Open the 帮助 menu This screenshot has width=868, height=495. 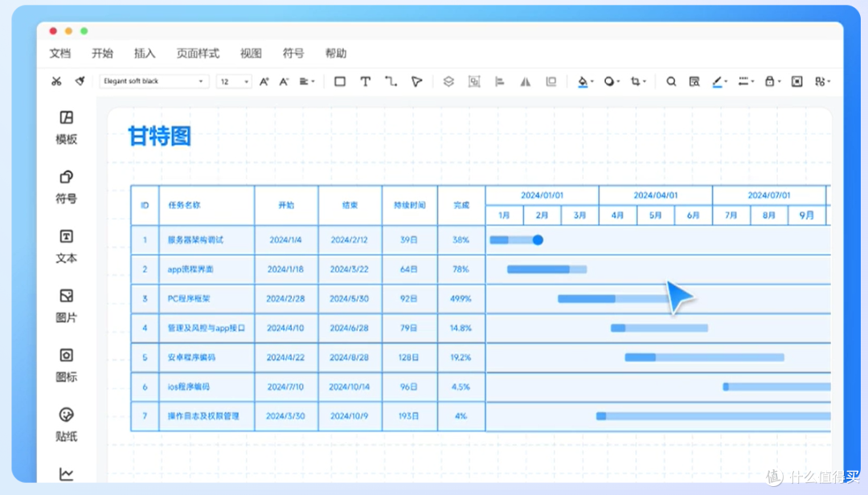tap(335, 53)
